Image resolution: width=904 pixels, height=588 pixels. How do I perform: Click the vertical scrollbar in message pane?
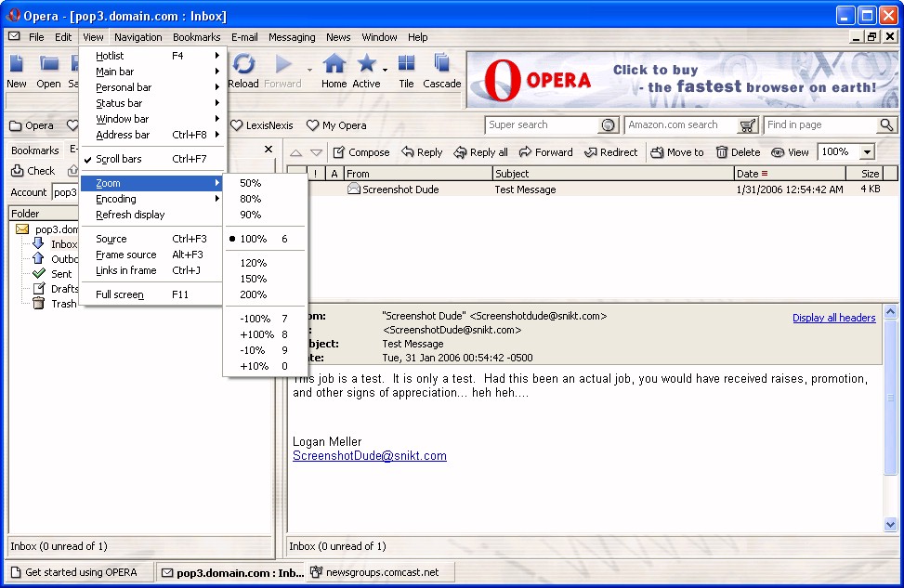pos(891,418)
